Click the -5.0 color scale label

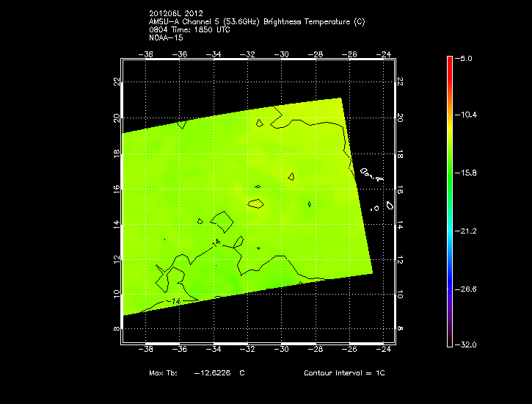[467, 57]
